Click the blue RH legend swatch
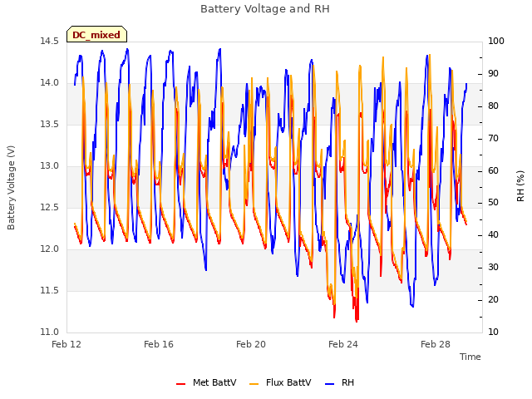 (329, 384)
